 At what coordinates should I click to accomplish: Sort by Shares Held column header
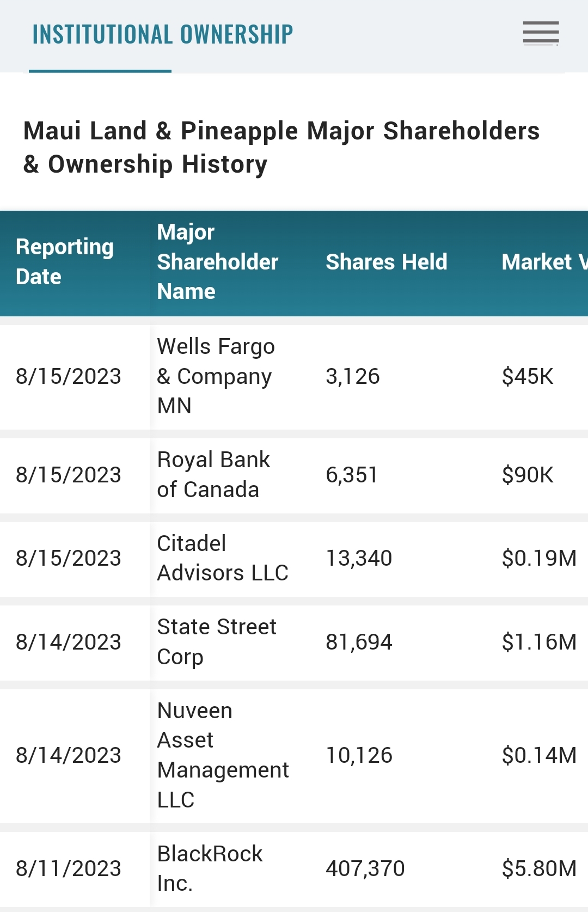(x=387, y=262)
